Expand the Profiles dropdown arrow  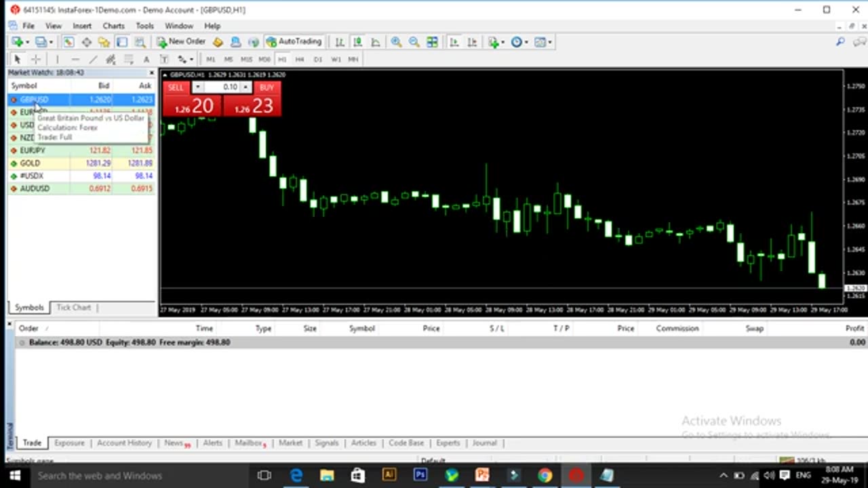(51, 42)
